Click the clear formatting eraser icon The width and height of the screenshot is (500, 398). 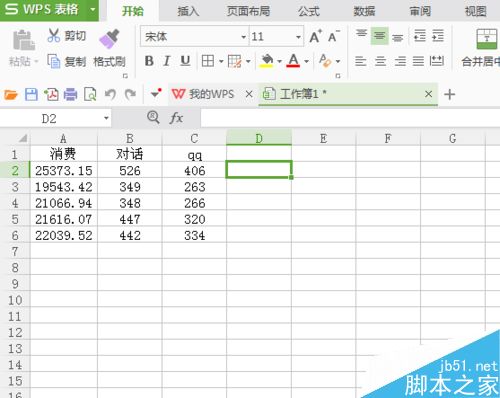click(x=325, y=61)
